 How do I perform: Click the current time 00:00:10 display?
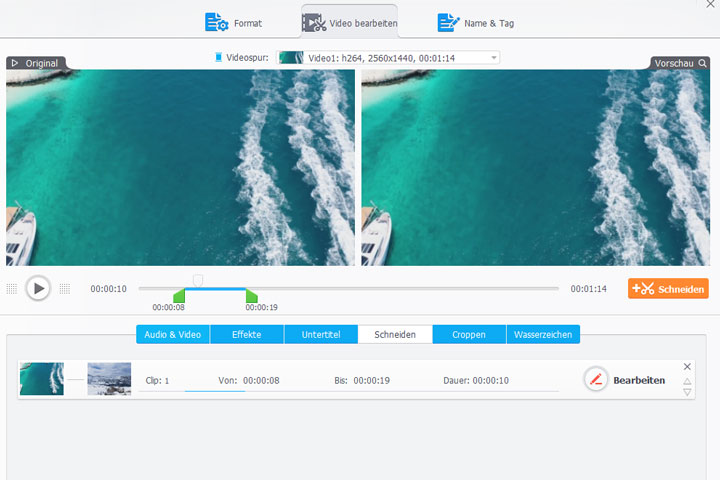coord(108,289)
